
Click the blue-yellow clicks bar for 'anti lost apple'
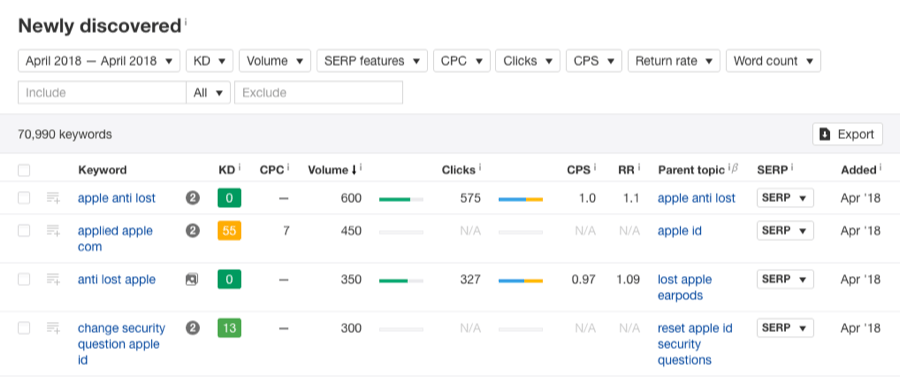tap(521, 281)
